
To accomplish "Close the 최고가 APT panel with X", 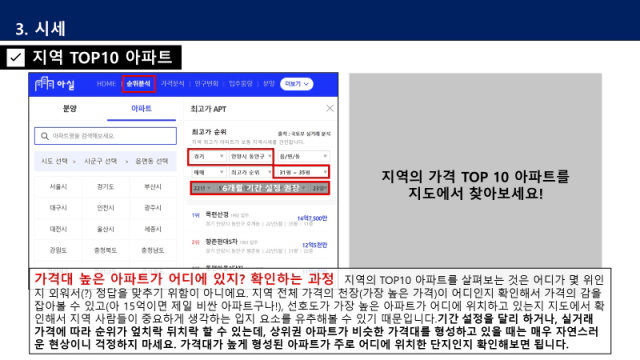I will pos(330,108).
